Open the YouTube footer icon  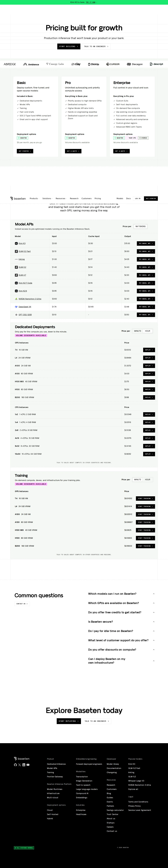[x=28, y=765]
